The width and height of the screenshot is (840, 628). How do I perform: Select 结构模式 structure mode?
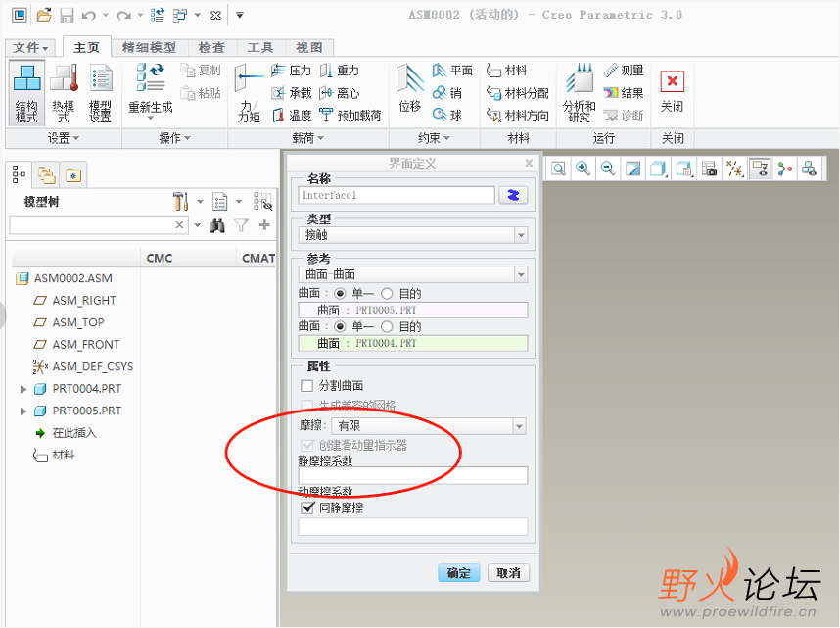pos(26,93)
